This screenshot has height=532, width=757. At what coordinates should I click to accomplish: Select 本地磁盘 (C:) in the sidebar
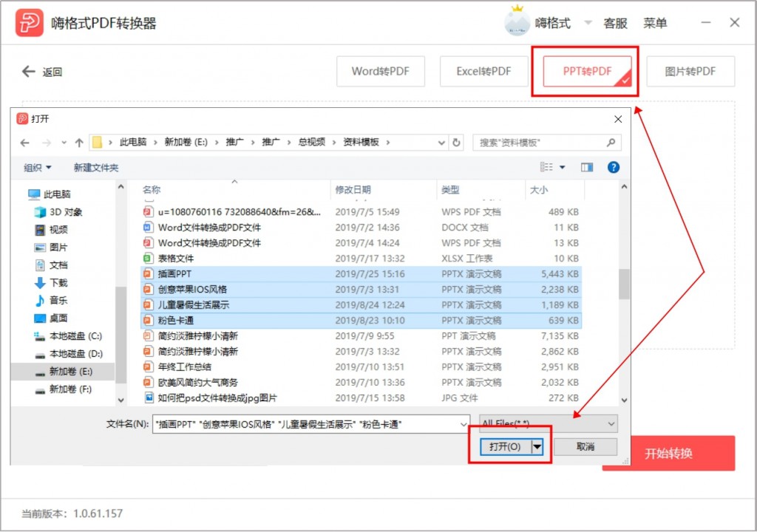tap(67, 336)
